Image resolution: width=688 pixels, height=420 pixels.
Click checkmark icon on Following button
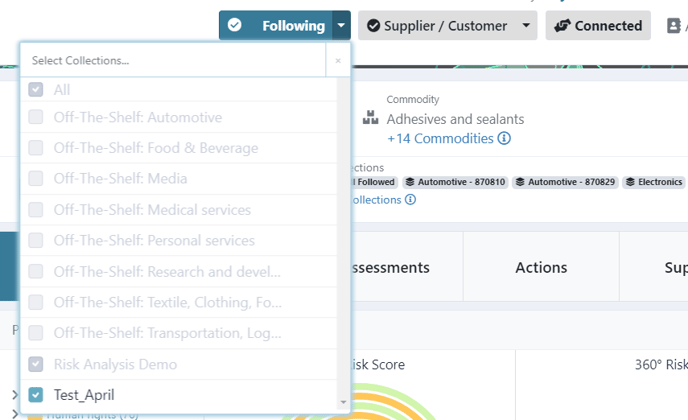coord(234,25)
